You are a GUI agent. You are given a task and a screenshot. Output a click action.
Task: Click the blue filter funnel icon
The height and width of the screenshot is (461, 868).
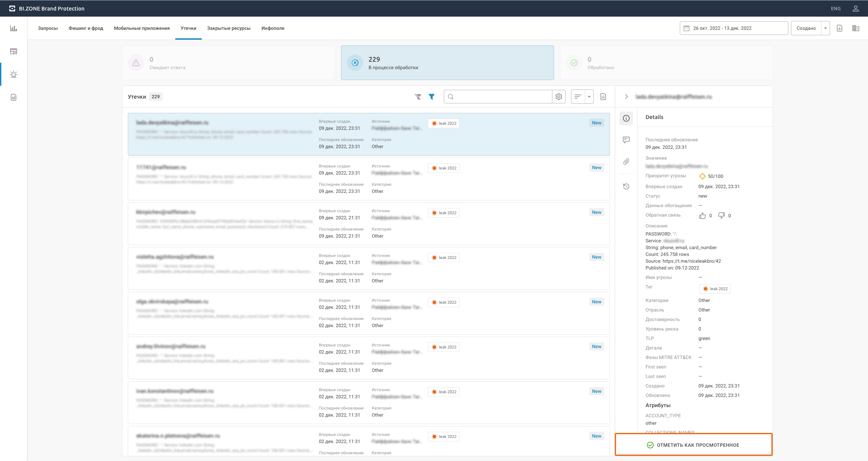(x=432, y=97)
